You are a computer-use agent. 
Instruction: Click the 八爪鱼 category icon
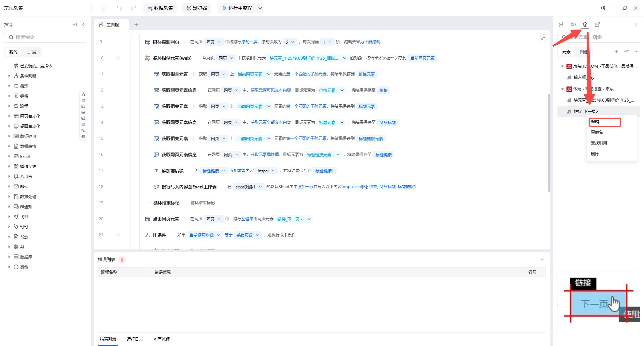point(16,176)
